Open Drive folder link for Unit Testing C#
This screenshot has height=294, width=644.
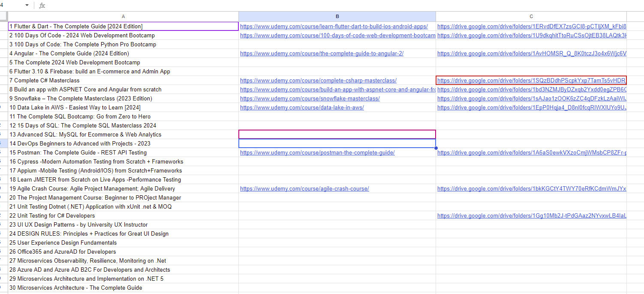click(531, 216)
